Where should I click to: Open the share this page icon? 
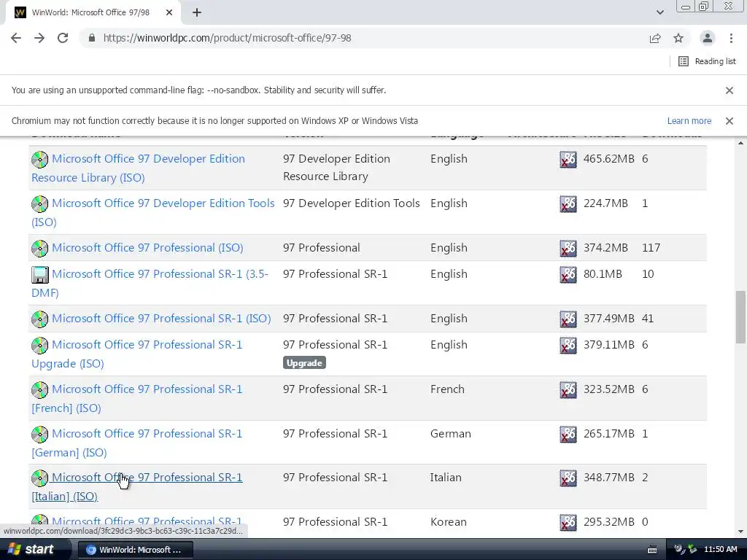click(655, 38)
